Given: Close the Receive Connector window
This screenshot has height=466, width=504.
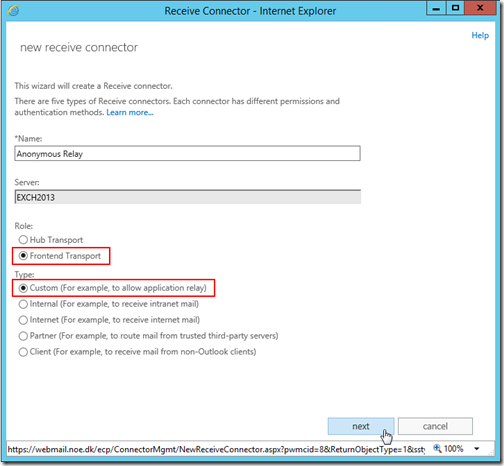Looking at the screenshot, I should coord(480,8).
